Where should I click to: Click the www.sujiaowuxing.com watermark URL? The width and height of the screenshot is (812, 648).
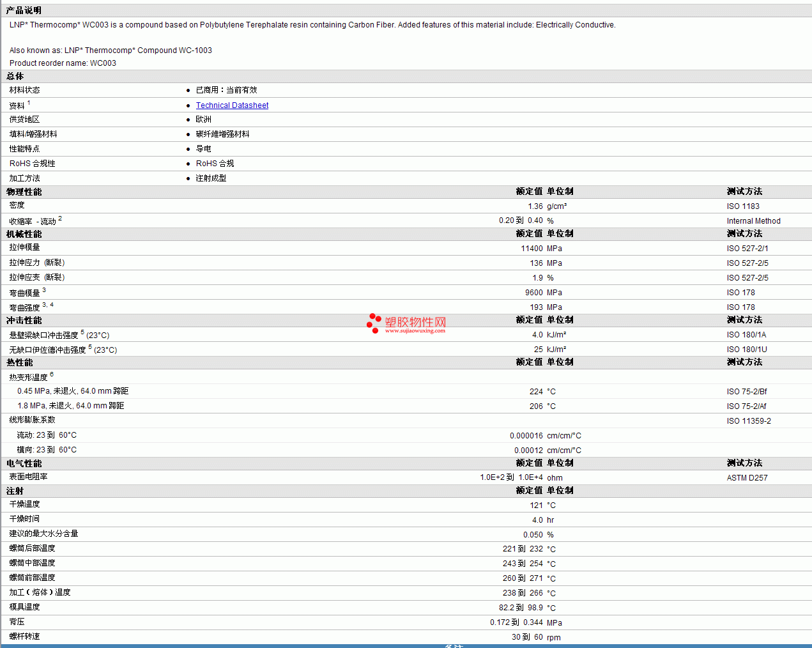(415, 331)
